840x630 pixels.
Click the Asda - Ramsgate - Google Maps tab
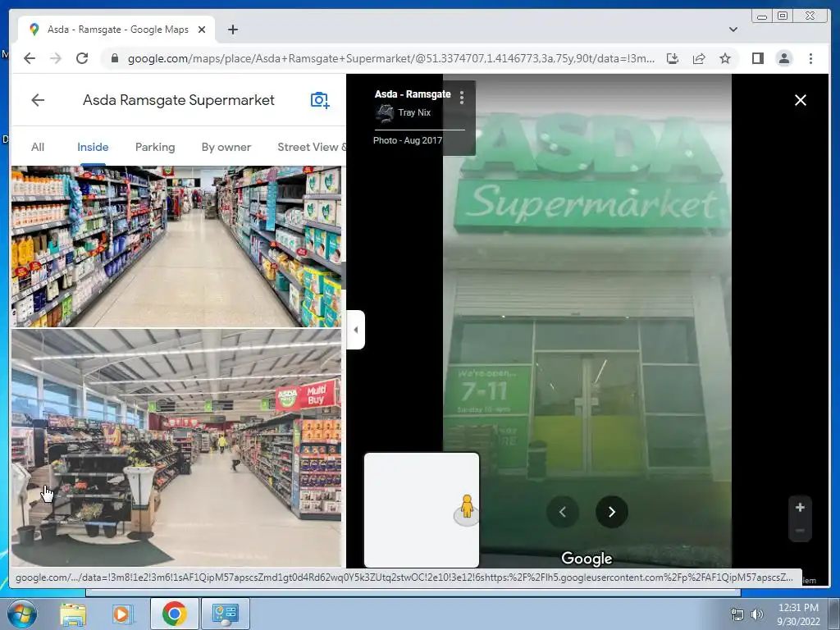116,30
